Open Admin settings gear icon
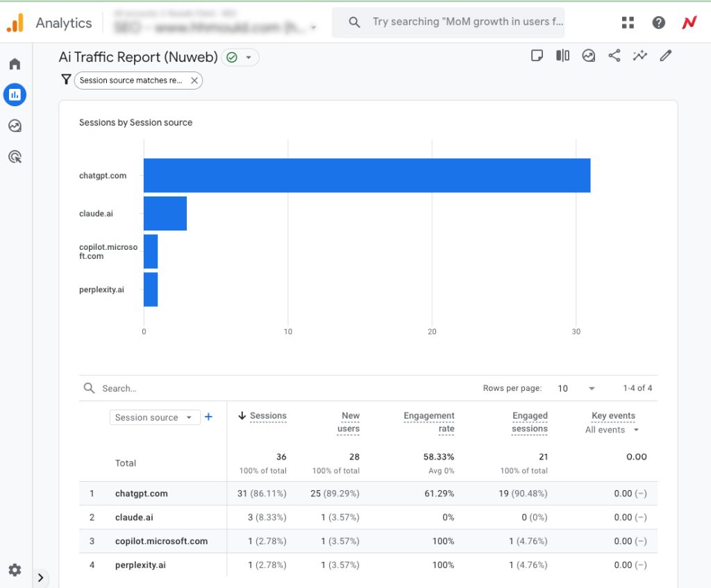 pyautogui.click(x=15, y=571)
